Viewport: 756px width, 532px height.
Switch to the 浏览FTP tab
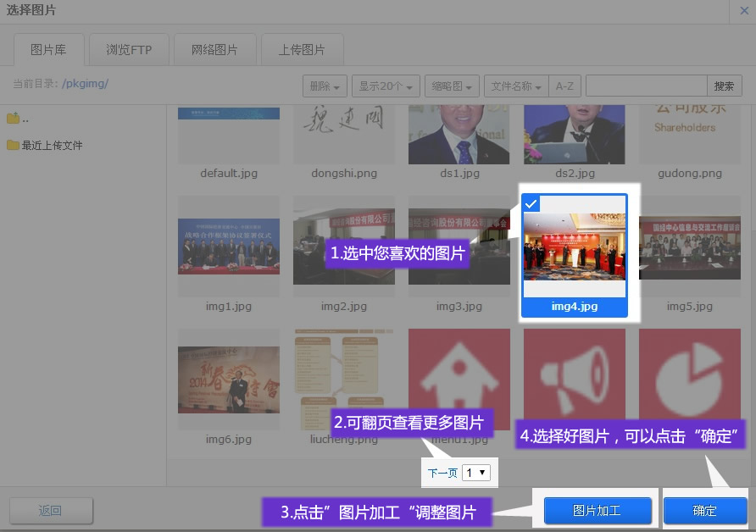129,50
